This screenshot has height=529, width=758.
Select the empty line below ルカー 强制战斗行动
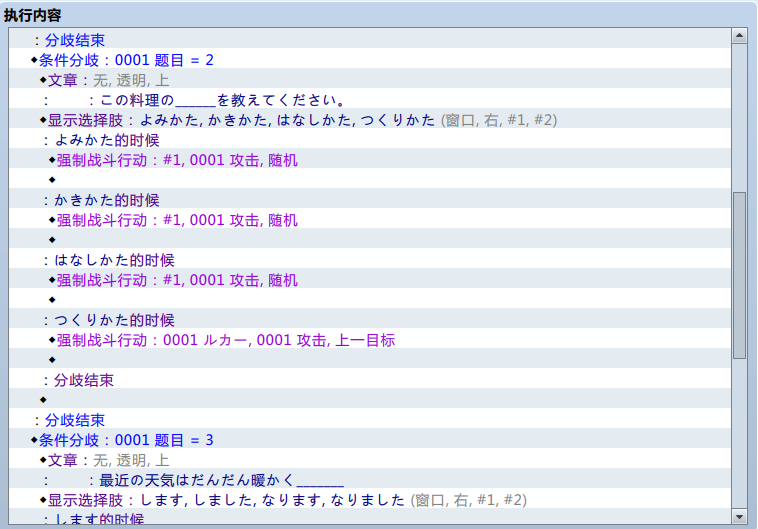(x=370, y=360)
